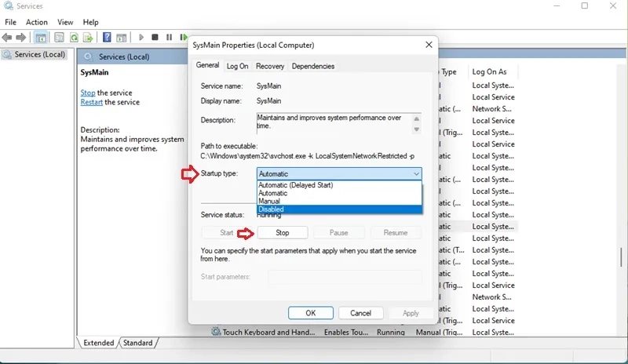Confirm with the OK button
This screenshot has height=364, width=628.
tap(310, 313)
